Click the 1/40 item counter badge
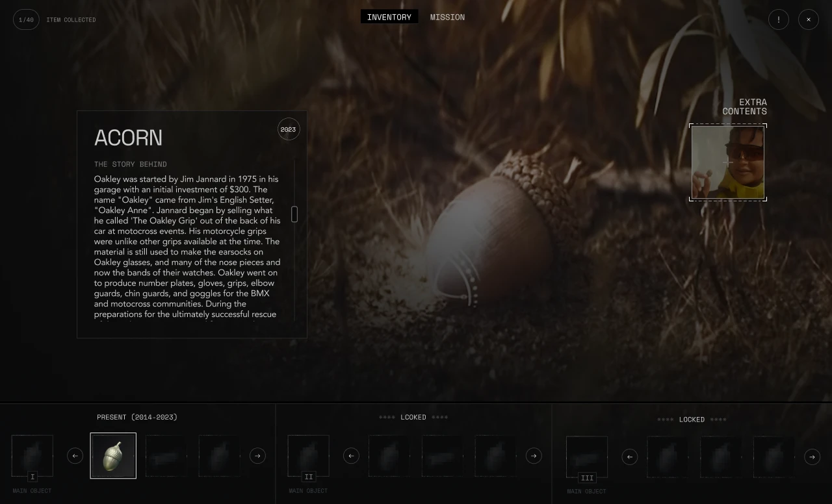Image resolution: width=832 pixels, height=504 pixels. pos(26,19)
